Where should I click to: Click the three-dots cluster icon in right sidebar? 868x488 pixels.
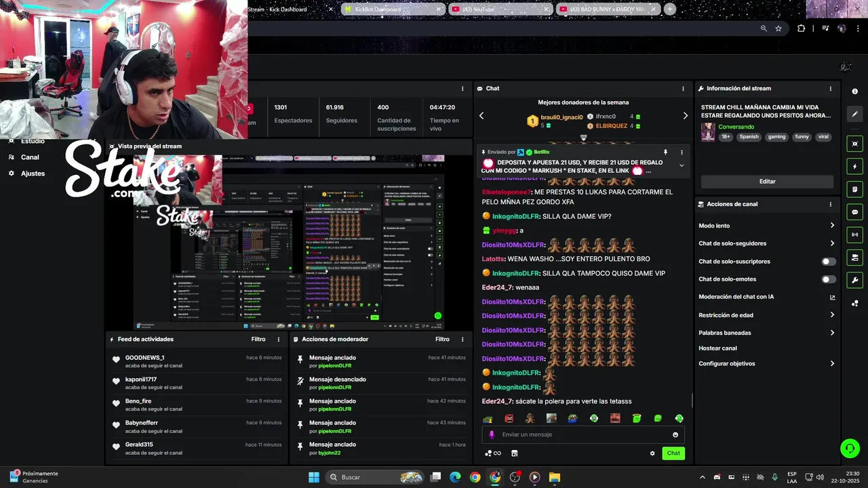click(x=855, y=303)
